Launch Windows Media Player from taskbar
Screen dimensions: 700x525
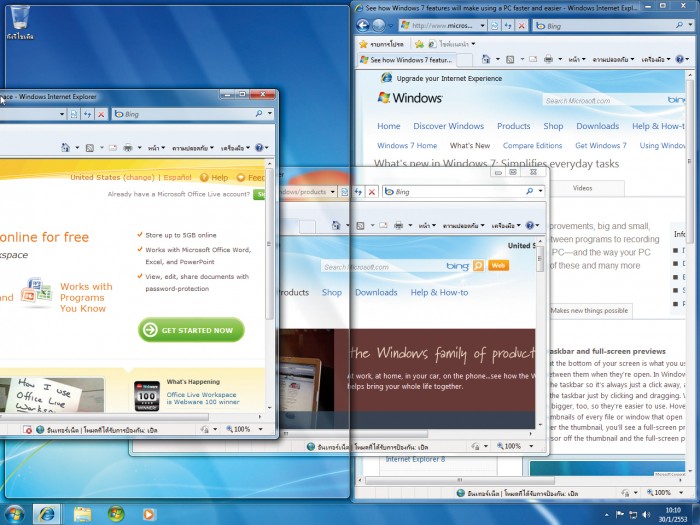(x=148, y=515)
